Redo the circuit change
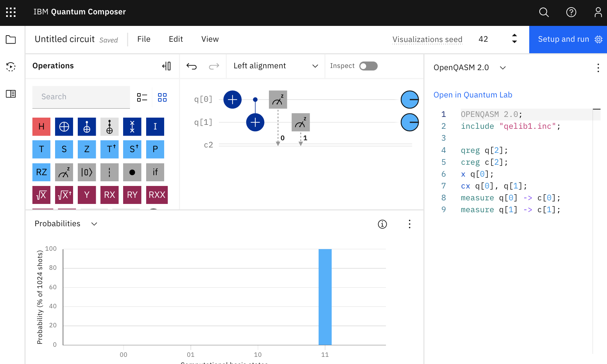This screenshot has width=607, height=364. 214,66
